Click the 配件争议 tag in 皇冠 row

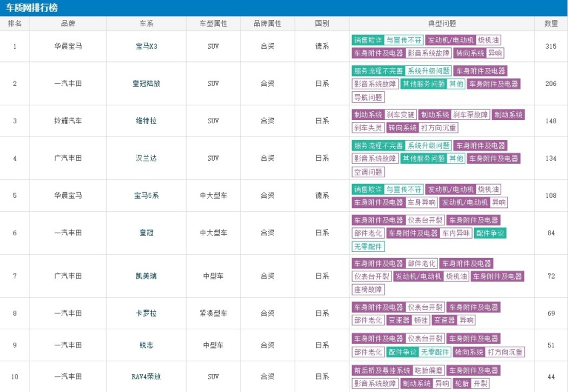490,233
